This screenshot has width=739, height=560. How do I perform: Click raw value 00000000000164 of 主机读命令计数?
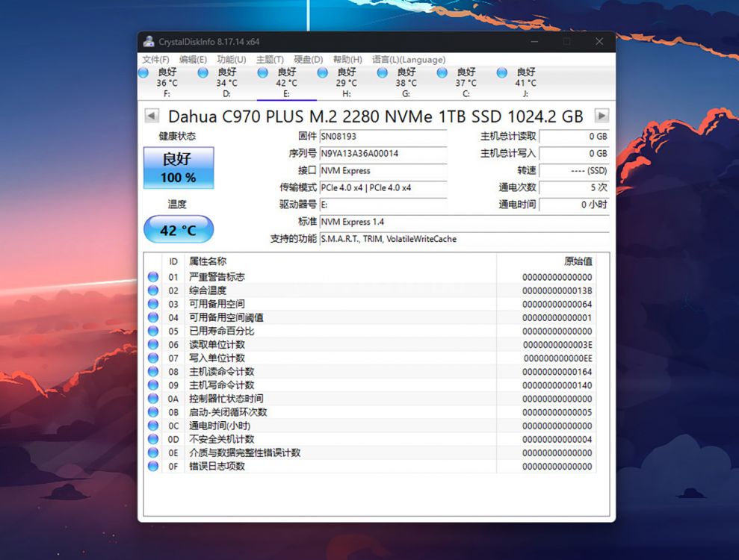[557, 372]
